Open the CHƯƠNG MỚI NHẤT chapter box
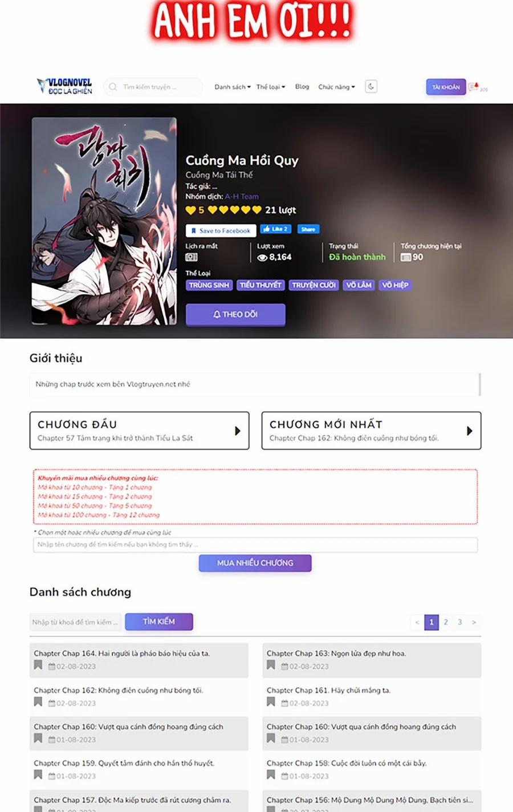The width and height of the screenshot is (513, 812). click(371, 431)
